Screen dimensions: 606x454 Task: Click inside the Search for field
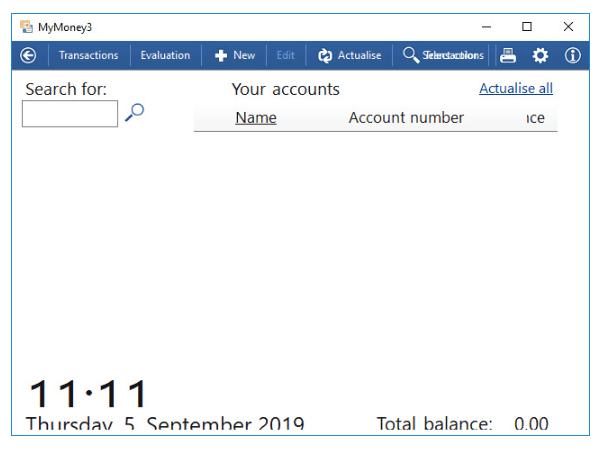pos(70,114)
